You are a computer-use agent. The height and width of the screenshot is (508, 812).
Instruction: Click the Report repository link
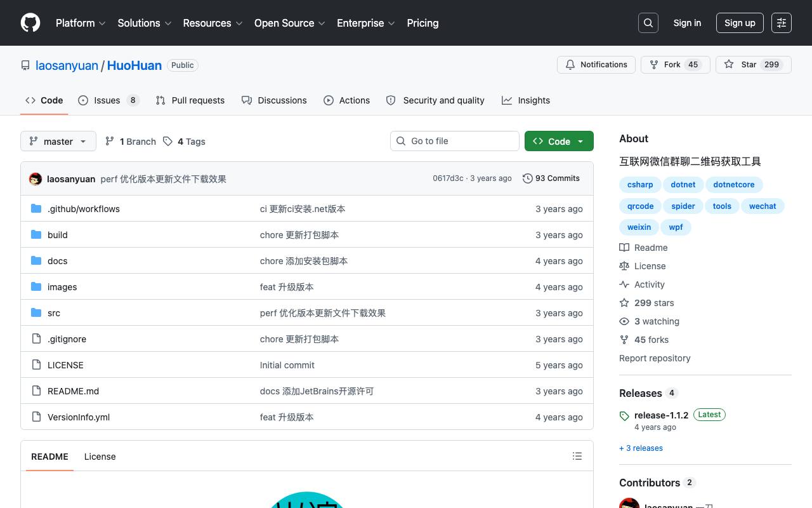tap(655, 358)
